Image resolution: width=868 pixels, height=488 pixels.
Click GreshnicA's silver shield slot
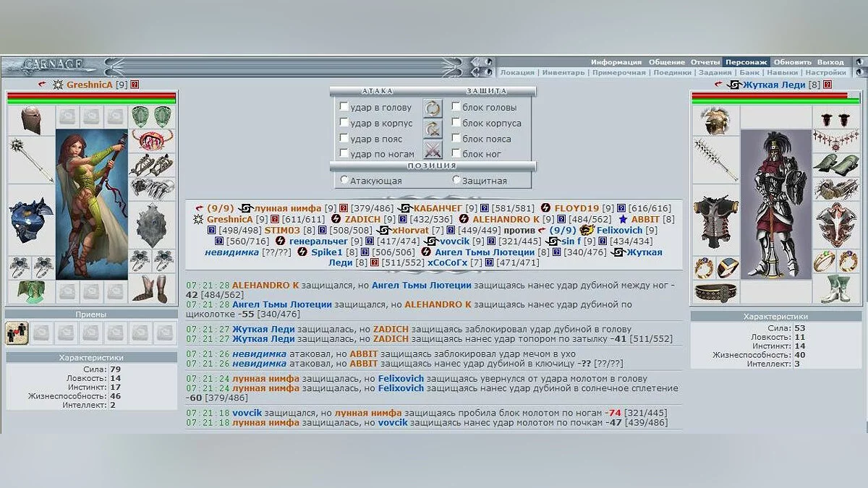coord(152,225)
